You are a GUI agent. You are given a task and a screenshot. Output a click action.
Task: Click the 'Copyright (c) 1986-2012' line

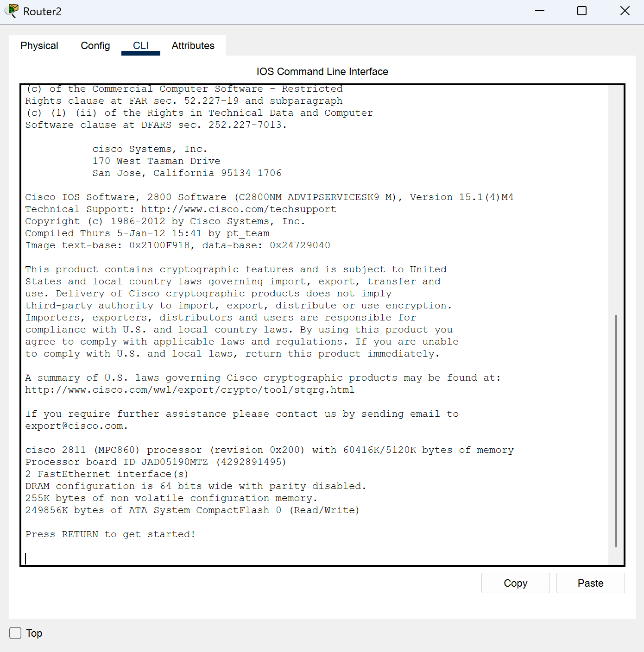165,221
